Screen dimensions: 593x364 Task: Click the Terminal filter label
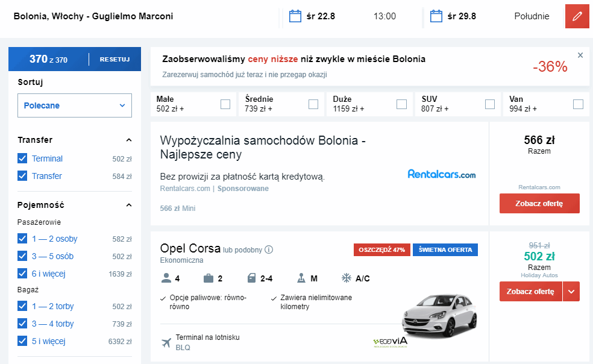pyautogui.click(x=47, y=158)
